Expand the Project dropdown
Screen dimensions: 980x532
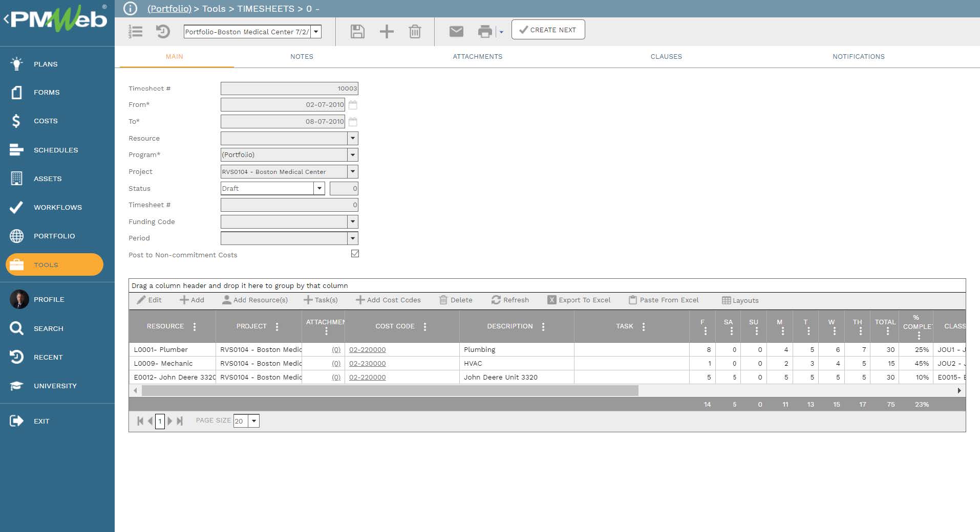coord(352,171)
